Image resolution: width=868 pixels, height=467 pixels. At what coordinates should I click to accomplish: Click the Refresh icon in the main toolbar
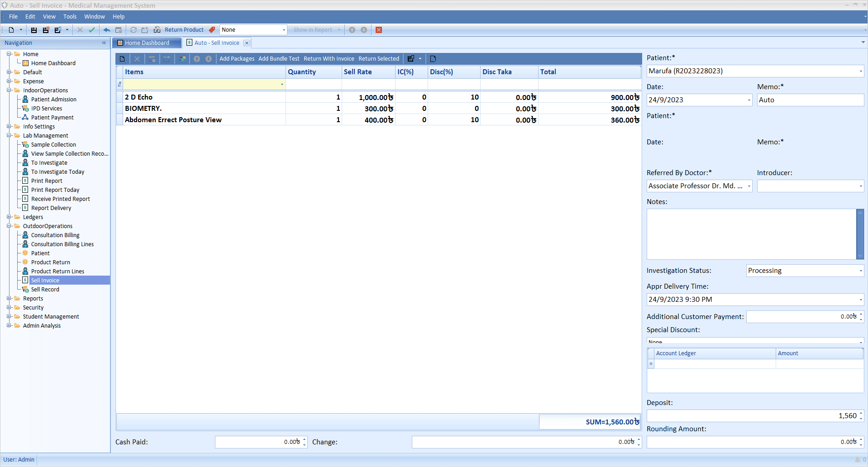pos(134,30)
